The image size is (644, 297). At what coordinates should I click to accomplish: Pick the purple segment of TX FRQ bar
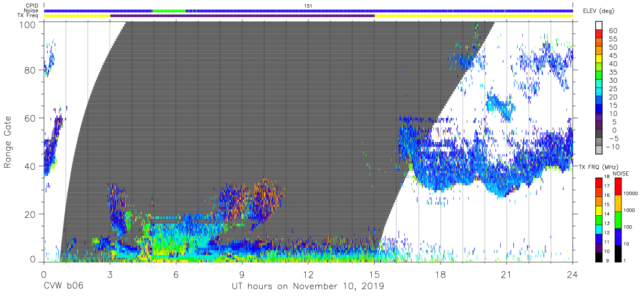click(599, 248)
